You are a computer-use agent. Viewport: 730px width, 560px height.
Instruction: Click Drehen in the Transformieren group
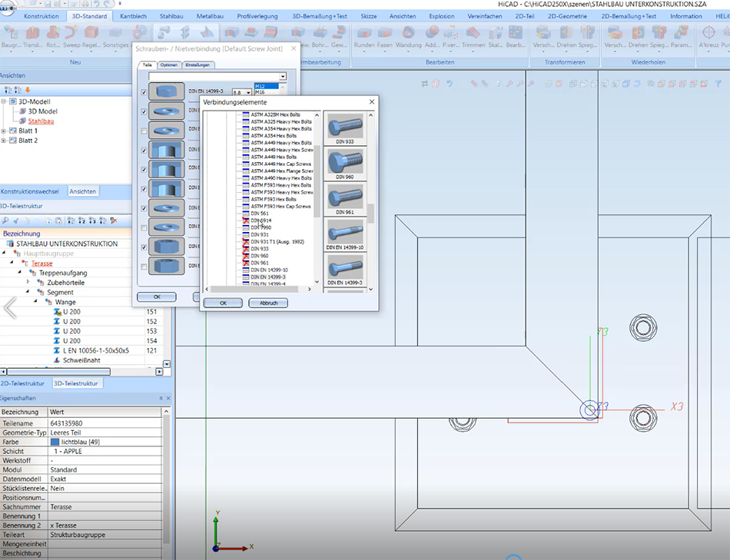(x=566, y=32)
